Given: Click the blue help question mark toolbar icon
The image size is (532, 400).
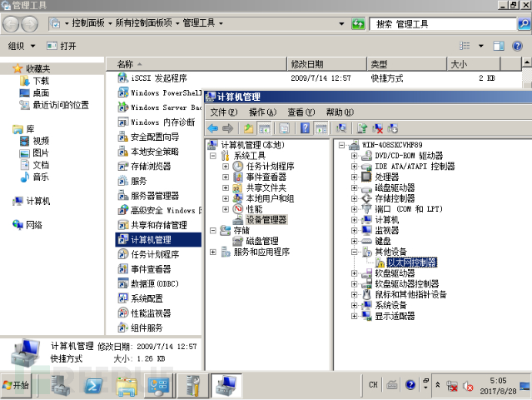Looking at the screenshot, I should point(305,128).
